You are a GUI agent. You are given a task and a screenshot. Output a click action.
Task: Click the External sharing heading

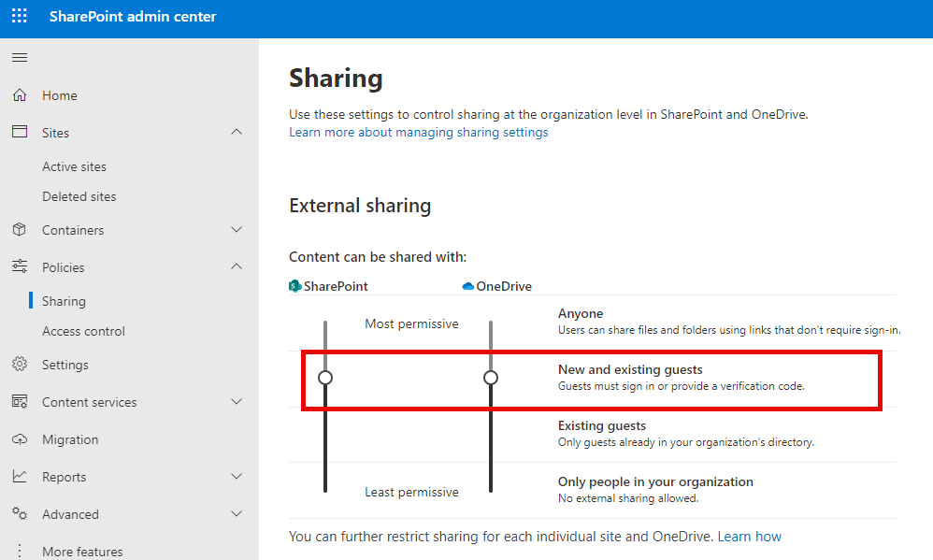pos(360,206)
